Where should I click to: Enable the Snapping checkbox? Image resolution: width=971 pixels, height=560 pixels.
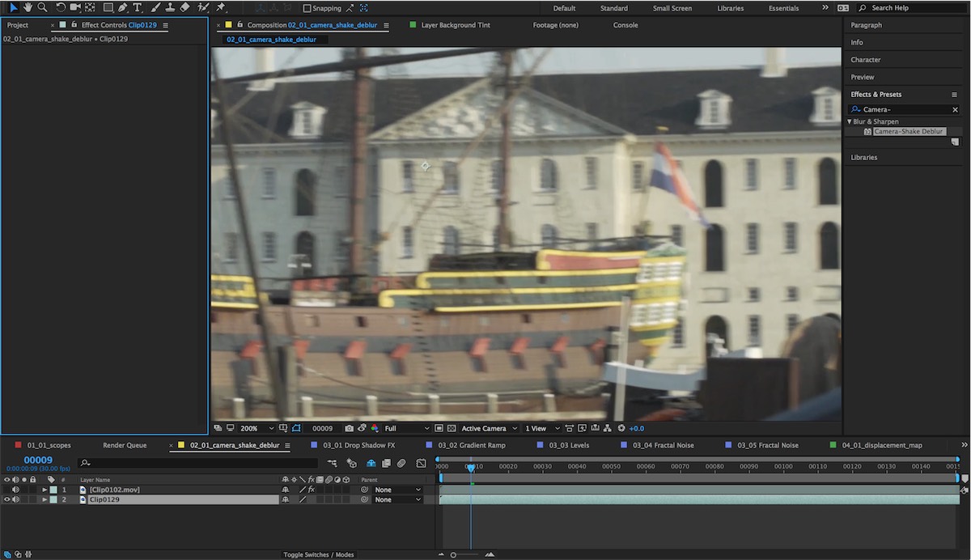307,8
